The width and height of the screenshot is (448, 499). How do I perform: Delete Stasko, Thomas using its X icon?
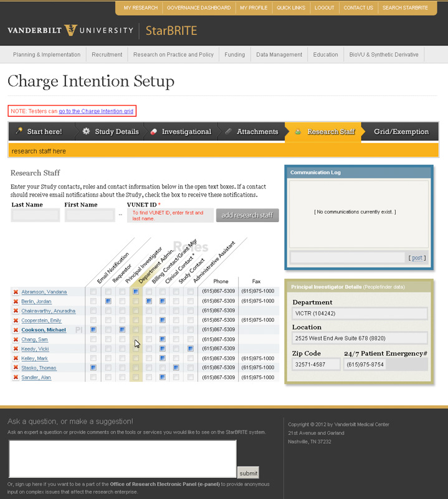pyautogui.click(x=16, y=367)
